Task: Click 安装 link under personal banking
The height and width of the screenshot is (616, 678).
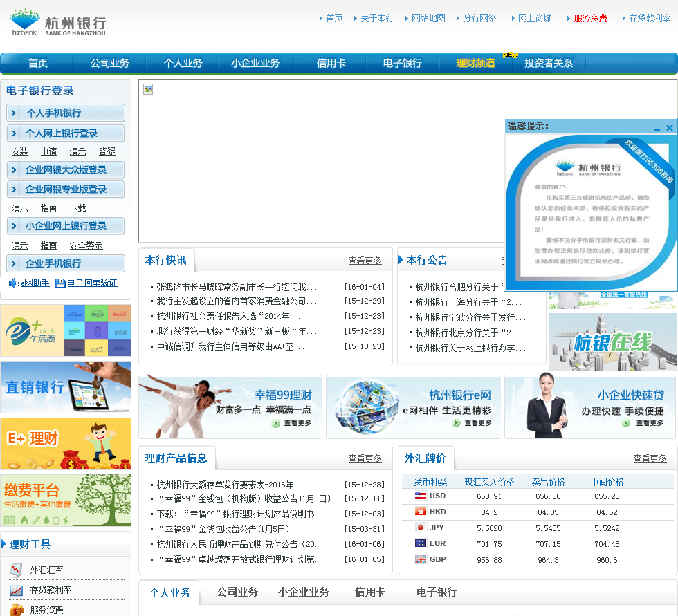Action: [x=19, y=151]
